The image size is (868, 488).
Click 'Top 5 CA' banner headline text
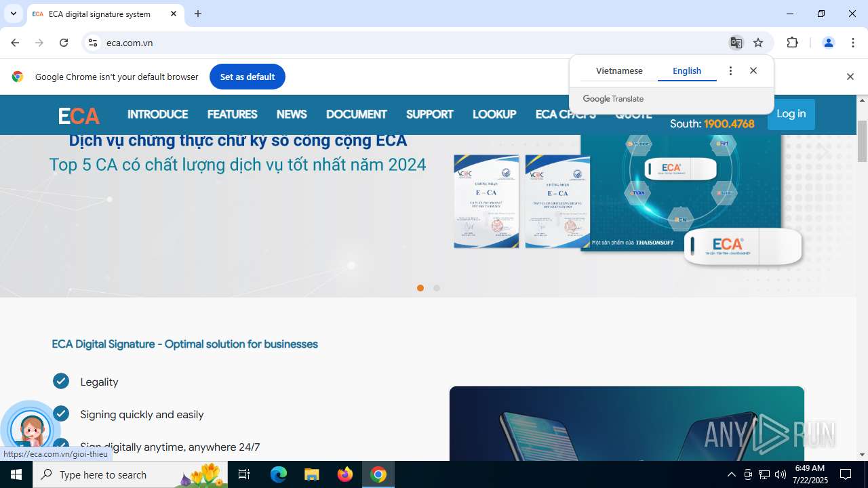click(237, 165)
